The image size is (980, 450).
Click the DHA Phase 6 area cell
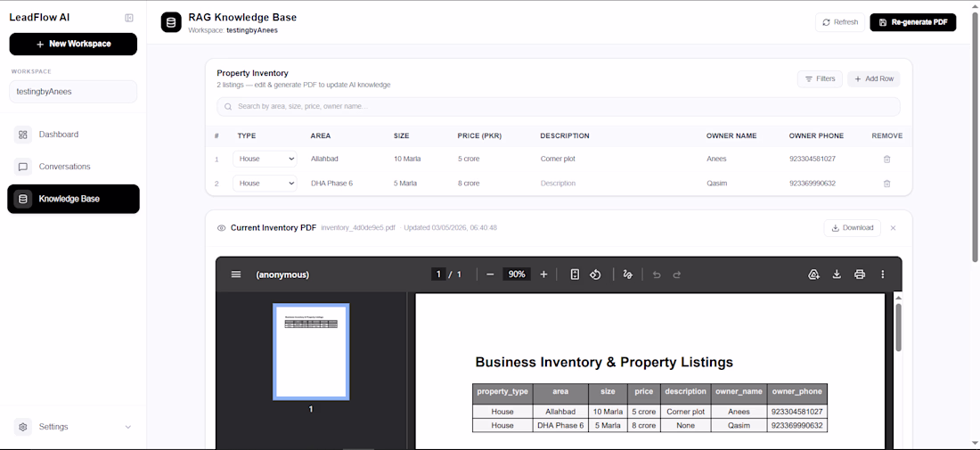(332, 184)
